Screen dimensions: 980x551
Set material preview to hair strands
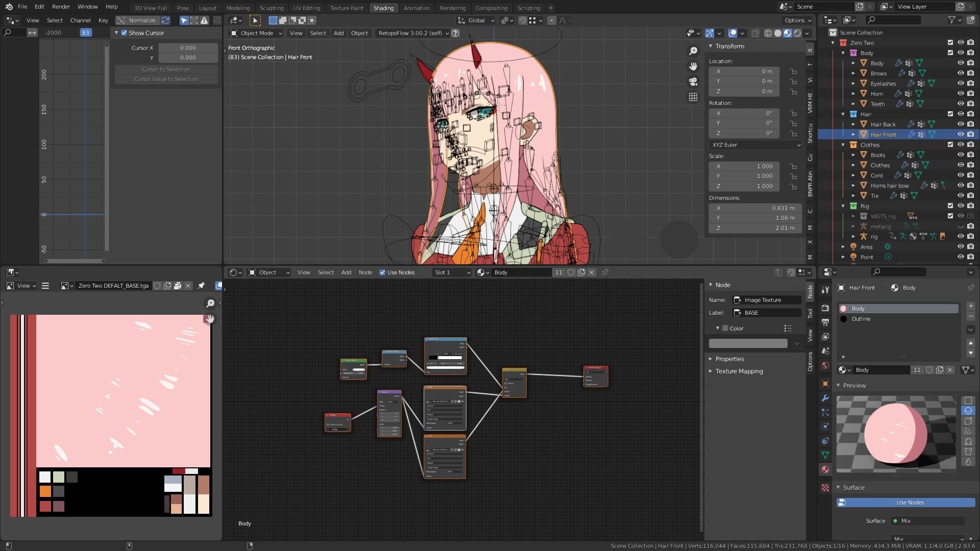point(968,431)
